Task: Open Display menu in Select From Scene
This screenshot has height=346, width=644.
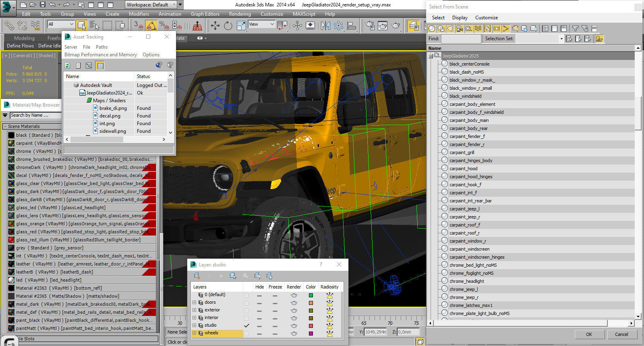Action: [x=460, y=18]
